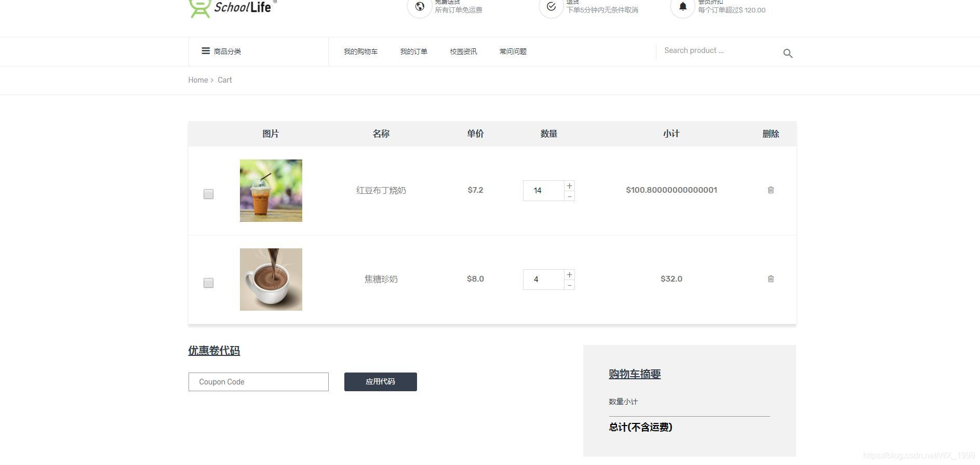This screenshot has height=465, width=980.
Task: Click the globe free-shipping icon
Action: click(x=420, y=7)
